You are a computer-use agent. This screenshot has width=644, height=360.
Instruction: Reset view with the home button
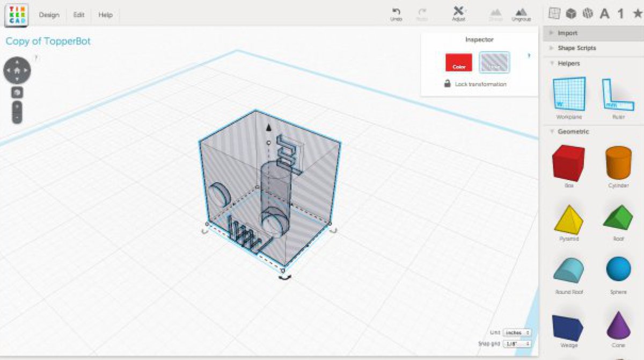[x=17, y=70]
